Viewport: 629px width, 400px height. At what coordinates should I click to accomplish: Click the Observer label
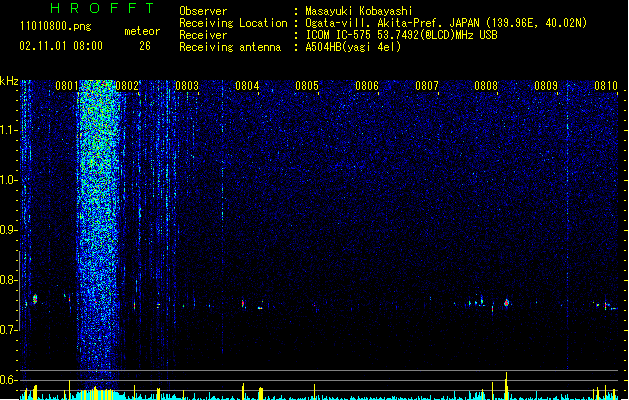click(203, 11)
